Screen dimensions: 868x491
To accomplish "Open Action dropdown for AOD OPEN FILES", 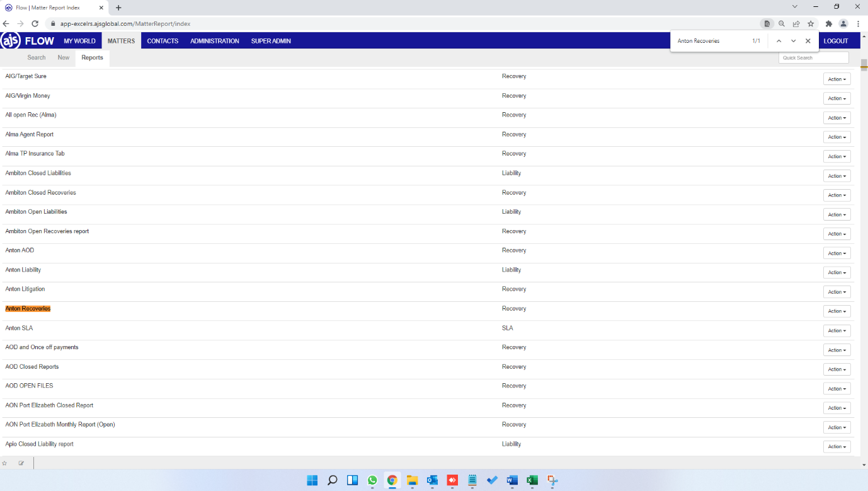I will pyautogui.click(x=837, y=388).
